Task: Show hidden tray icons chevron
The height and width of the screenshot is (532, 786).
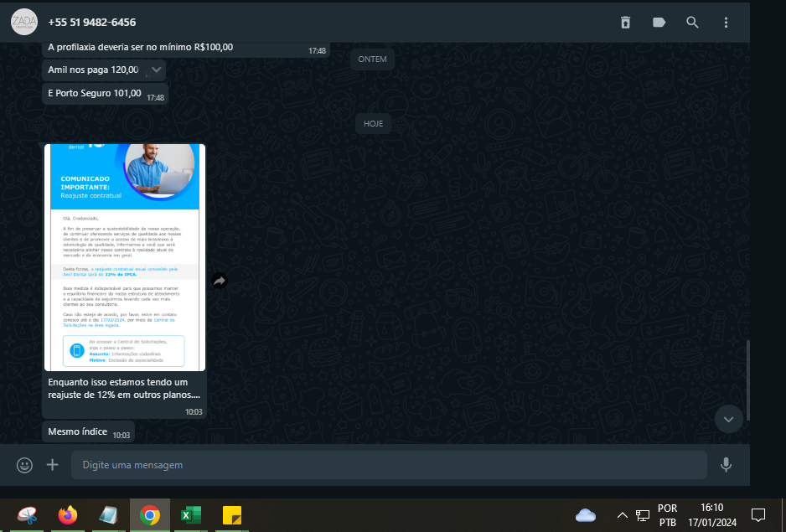Action: coord(622,514)
